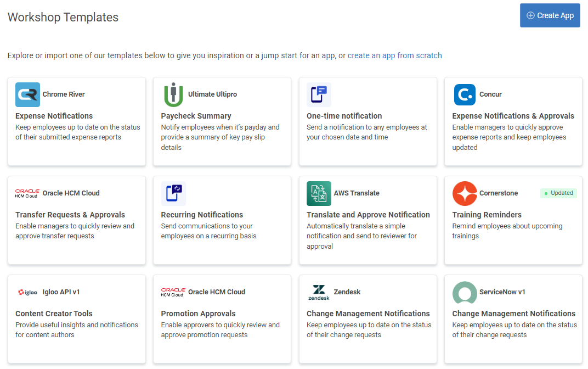Open Translate and Approve Notification template title
The width and height of the screenshot is (588, 369).
(x=368, y=215)
